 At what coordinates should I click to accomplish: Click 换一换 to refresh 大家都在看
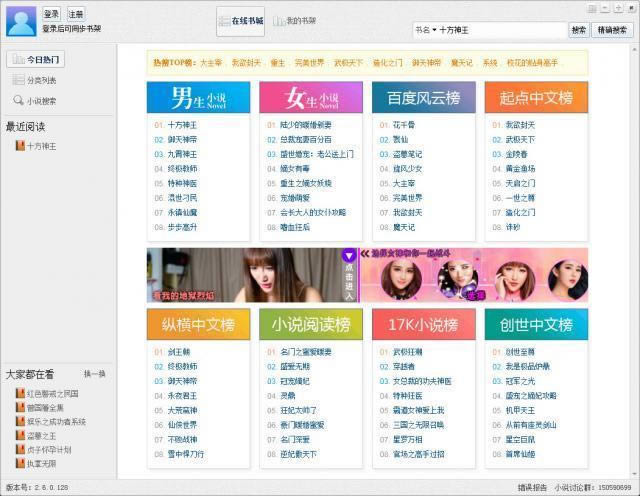click(95, 374)
